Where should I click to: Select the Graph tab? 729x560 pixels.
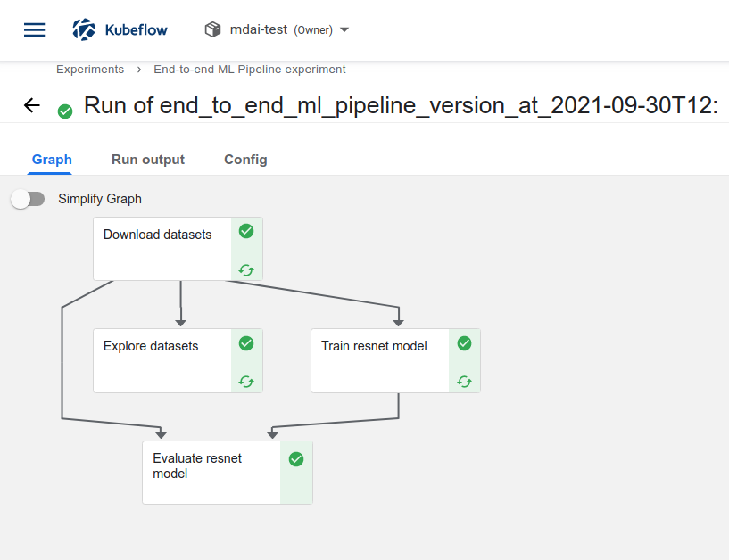(x=52, y=160)
